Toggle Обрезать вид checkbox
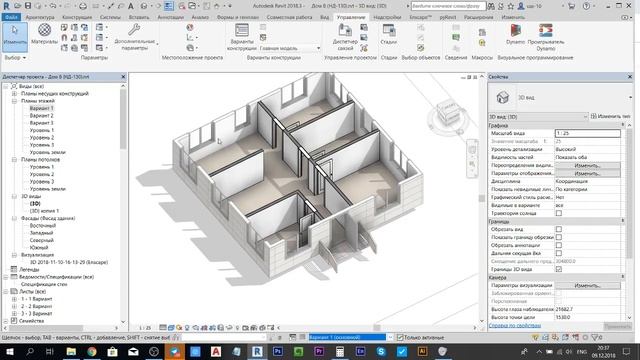640x360 pixels. (x=559, y=229)
